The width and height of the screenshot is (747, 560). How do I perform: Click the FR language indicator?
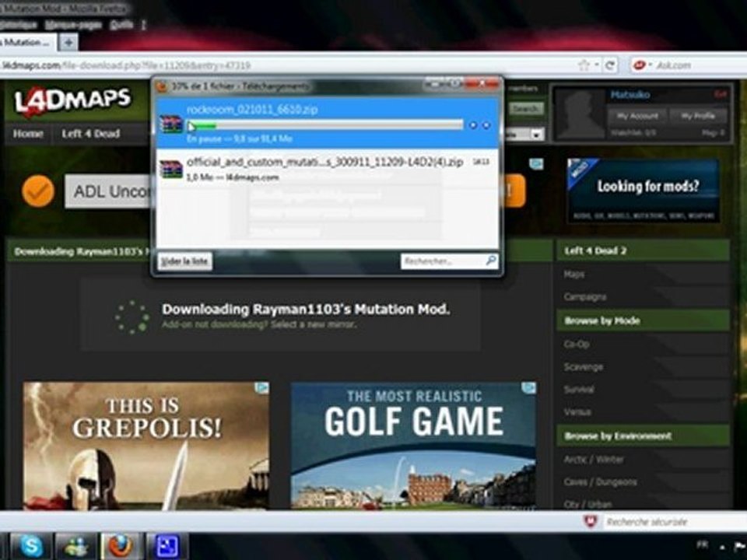[702, 544]
